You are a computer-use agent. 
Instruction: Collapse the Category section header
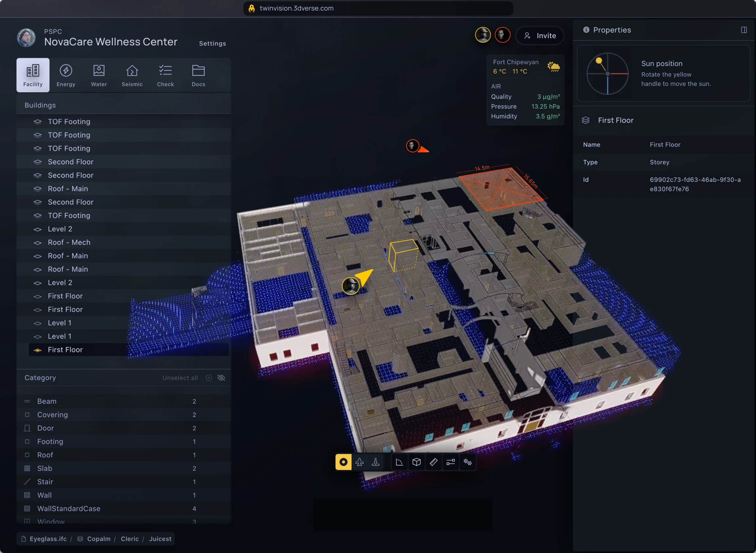[40, 378]
